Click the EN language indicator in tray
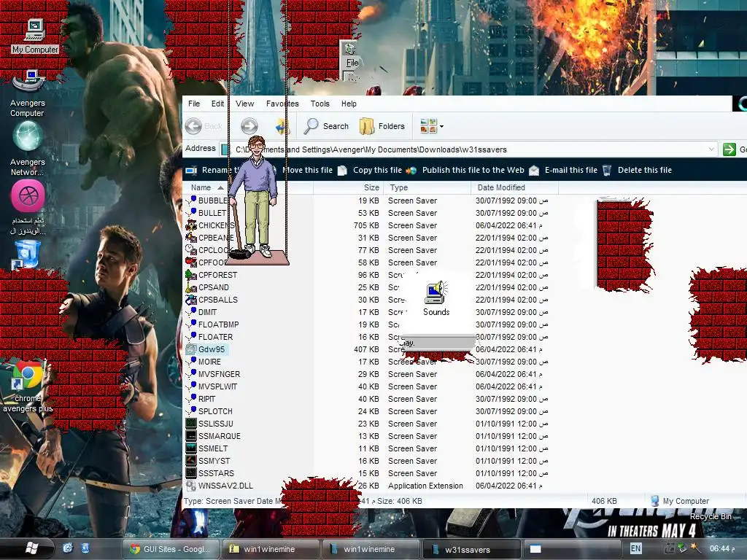This screenshot has width=747, height=560. click(x=635, y=548)
